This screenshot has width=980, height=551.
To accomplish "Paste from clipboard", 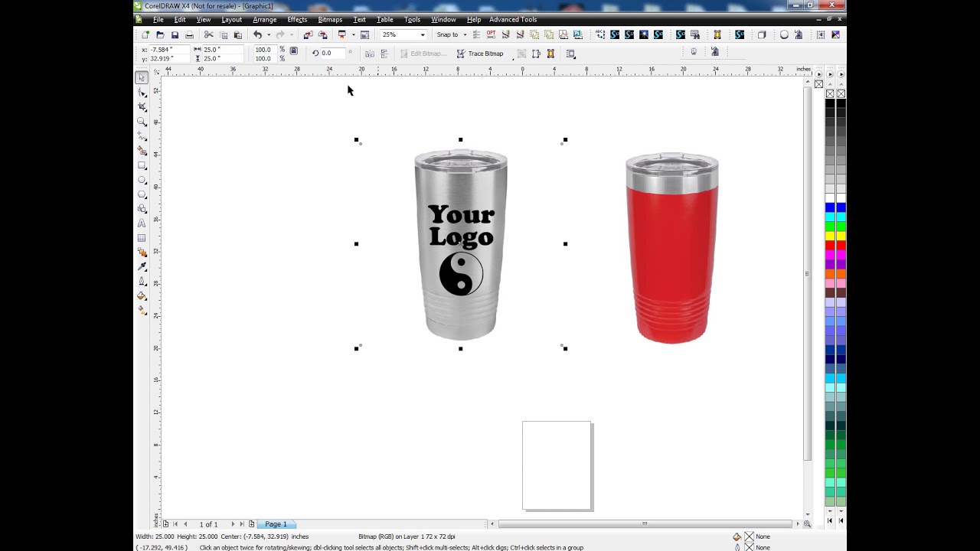I will pos(237,34).
